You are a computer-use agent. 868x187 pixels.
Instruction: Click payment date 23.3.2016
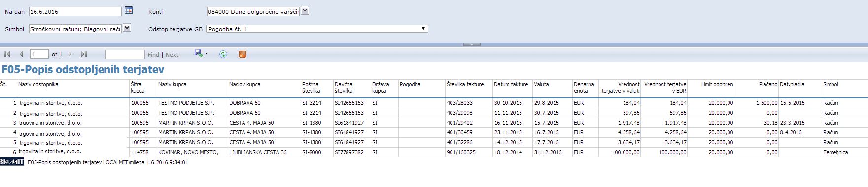tap(792, 123)
